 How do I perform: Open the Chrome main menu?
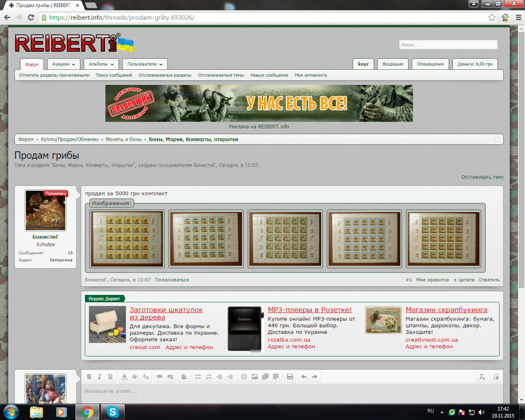pos(518,17)
